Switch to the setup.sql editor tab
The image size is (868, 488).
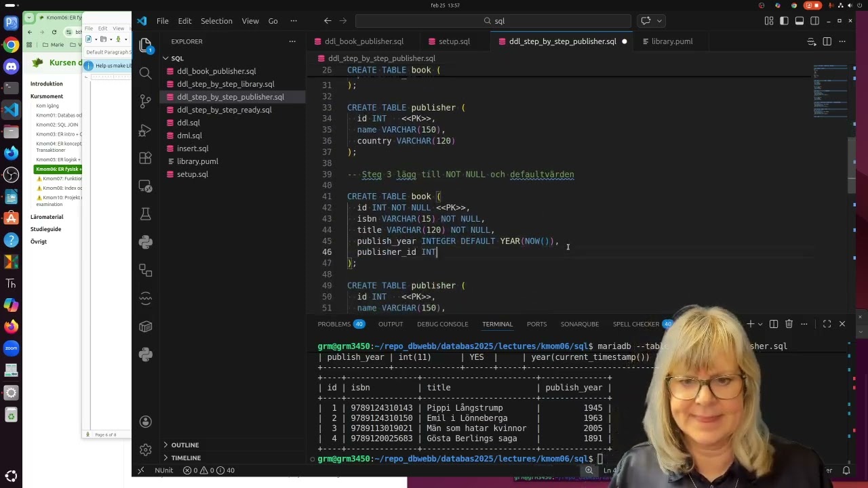point(454,41)
